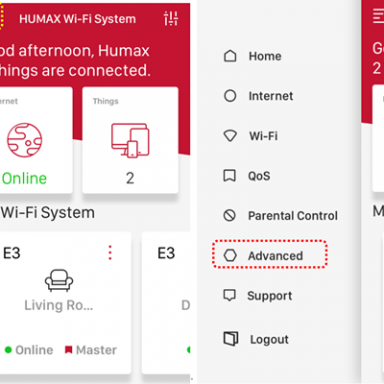Choose Logout from the side menu
The image size is (384, 384).
click(x=256, y=339)
